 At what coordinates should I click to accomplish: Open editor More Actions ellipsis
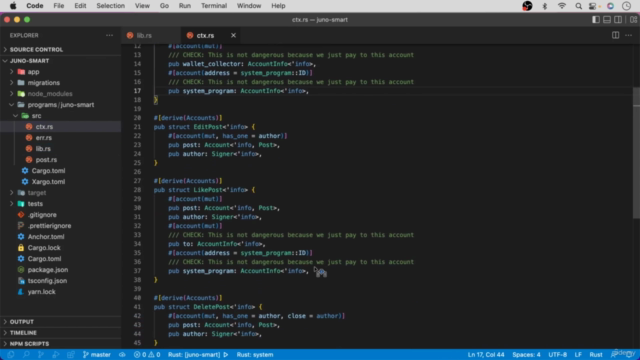coord(628,35)
